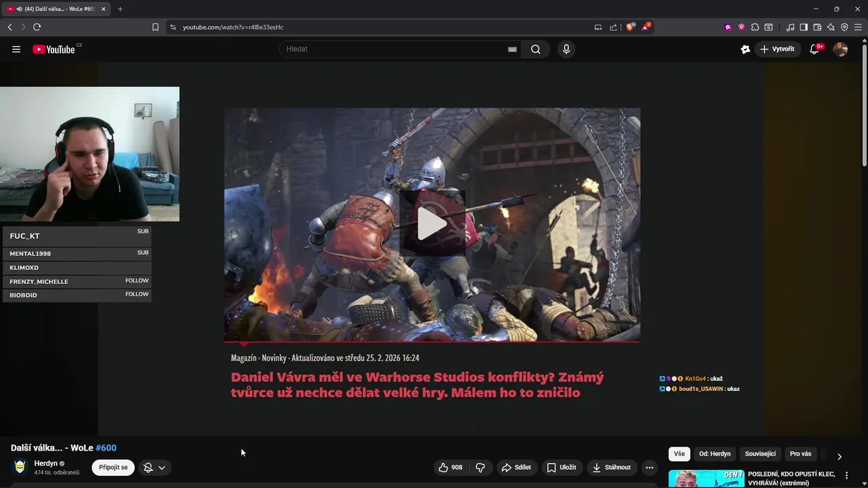Open a new browser tab
868x488 pixels.
coord(120,9)
